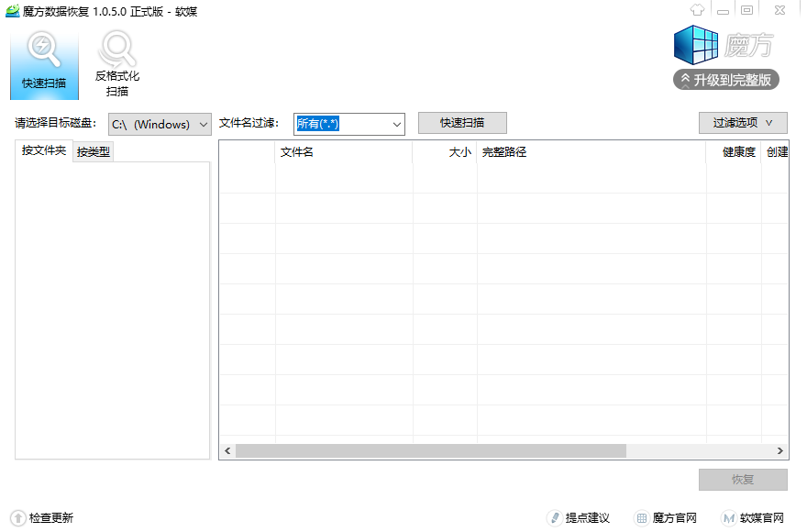Click the 魔方 cube logo

(696, 46)
